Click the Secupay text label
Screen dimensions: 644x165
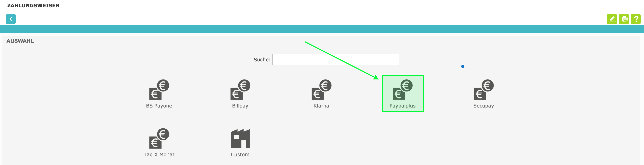(x=484, y=106)
